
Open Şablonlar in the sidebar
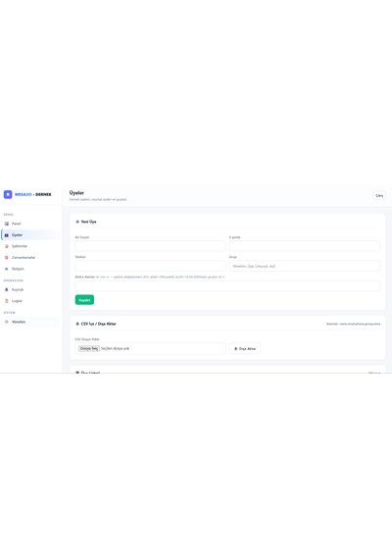[x=30, y=246]
